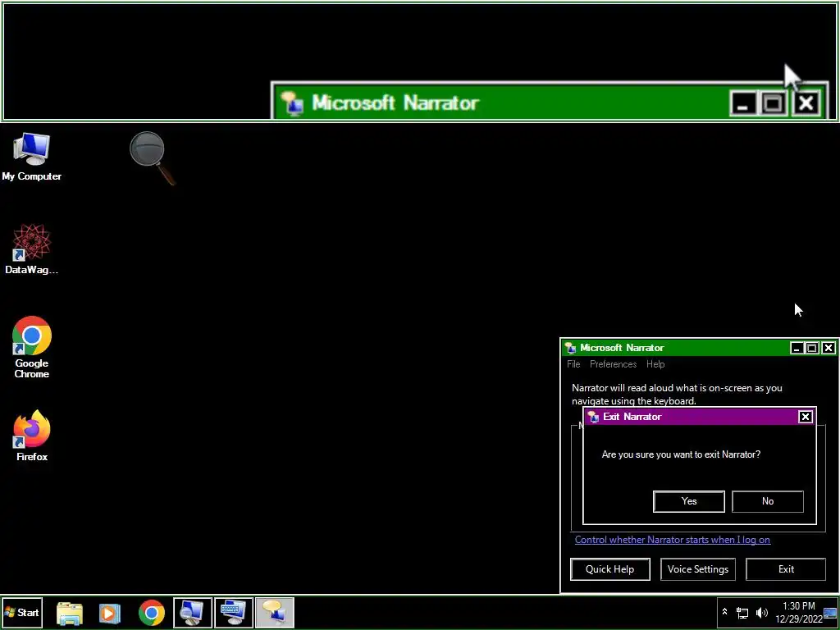Confirm exit by clicking Yes

[x=689, y=501]
